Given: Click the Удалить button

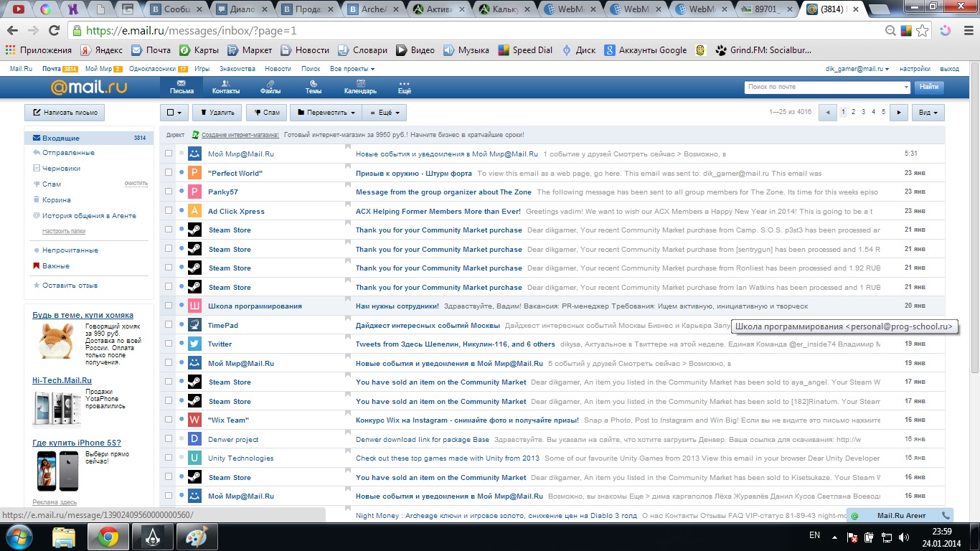Looking at the screenshot, I should click(217, 113).
